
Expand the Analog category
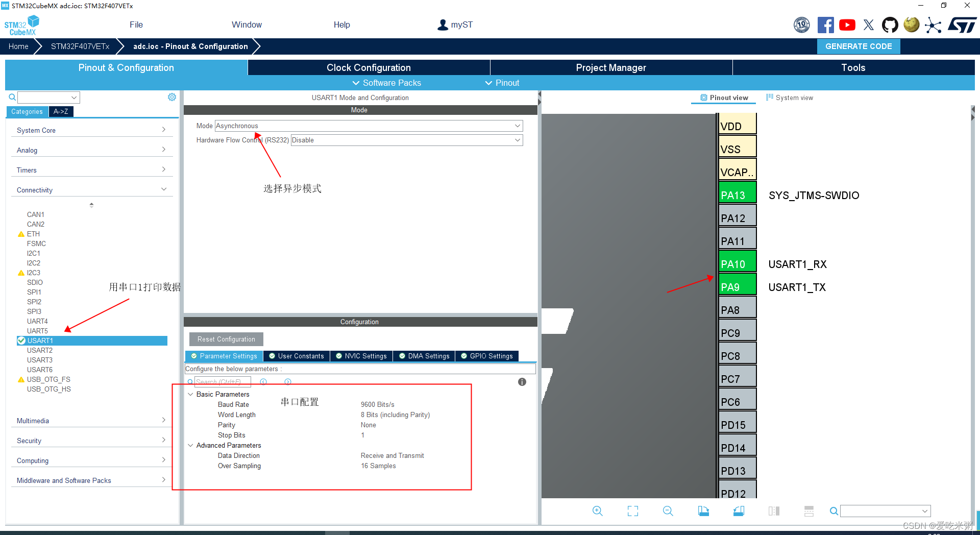pyautogui.click(x=92, y=150)
